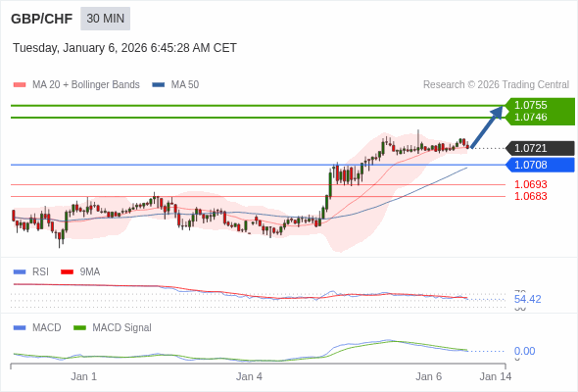Screen dimensions: 578x392
Task: Click the blue RSI legend swatch
Action: (x=20, y=272)
